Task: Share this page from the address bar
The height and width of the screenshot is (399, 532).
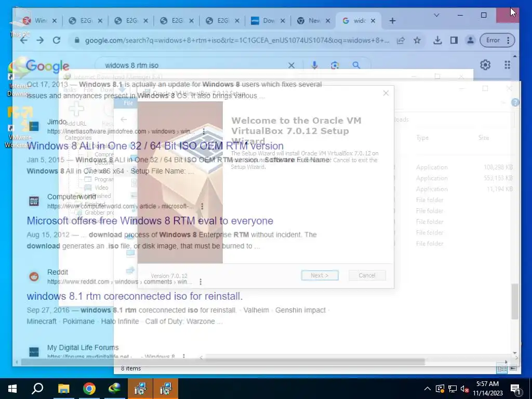Action: click(401, 41)
